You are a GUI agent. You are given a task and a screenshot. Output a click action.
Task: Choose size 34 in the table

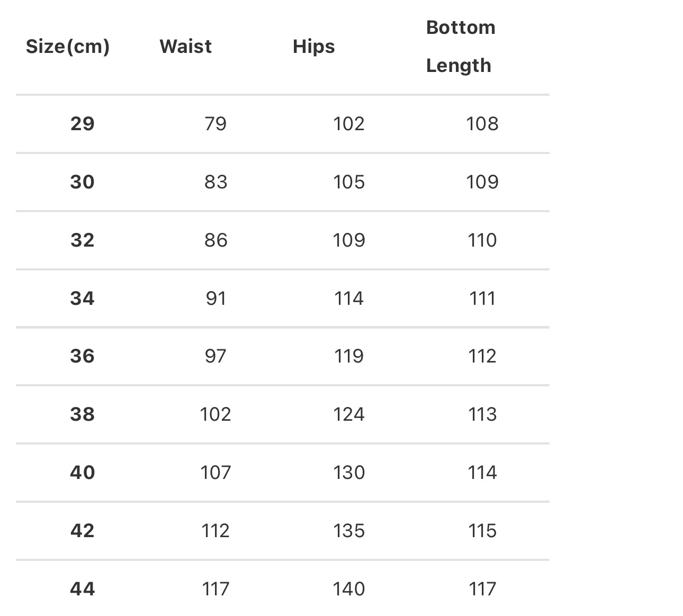tap(82, 298)
